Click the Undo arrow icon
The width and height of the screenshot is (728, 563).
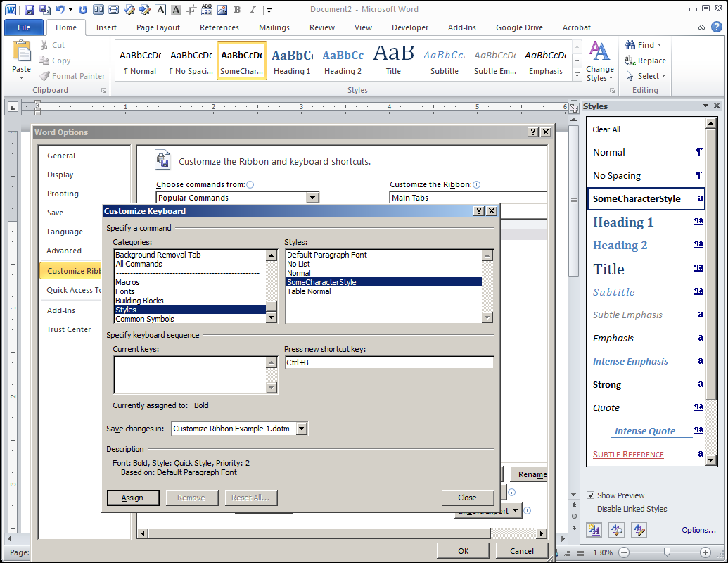60,9
